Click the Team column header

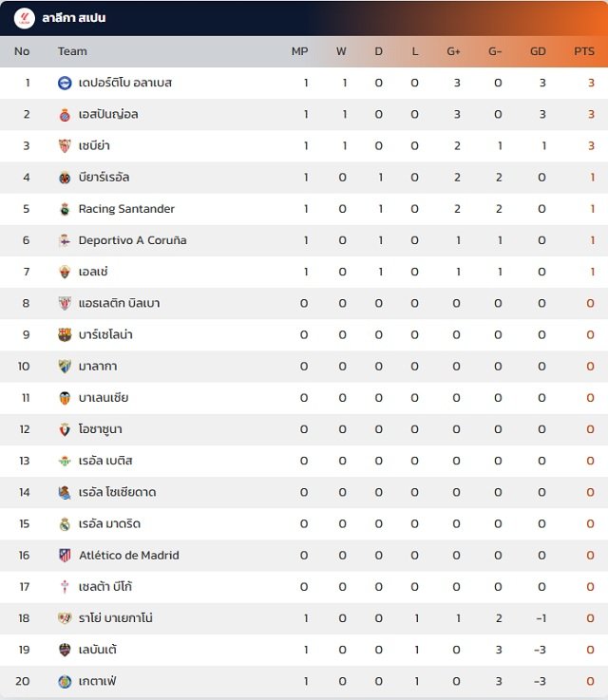click(72, 51)
